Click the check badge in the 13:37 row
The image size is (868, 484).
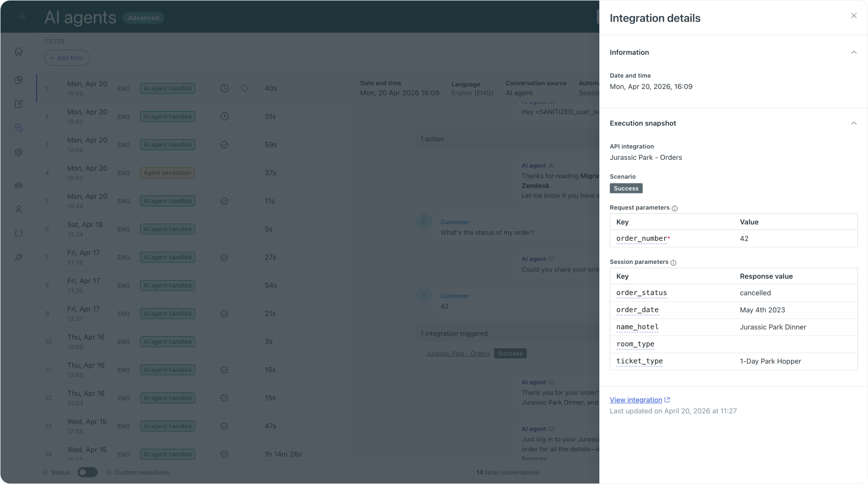coord(225,314)
